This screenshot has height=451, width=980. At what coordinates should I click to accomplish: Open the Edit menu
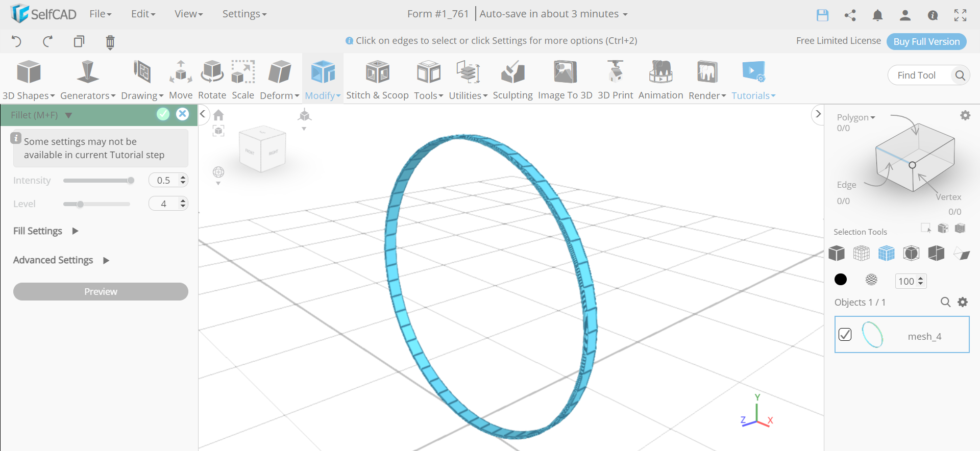143,14
